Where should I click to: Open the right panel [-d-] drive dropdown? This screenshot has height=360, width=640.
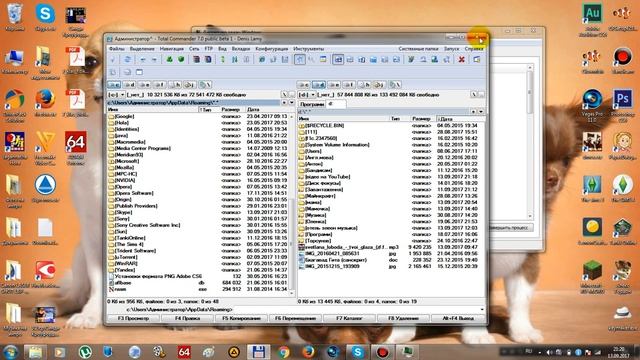point(306,95)
